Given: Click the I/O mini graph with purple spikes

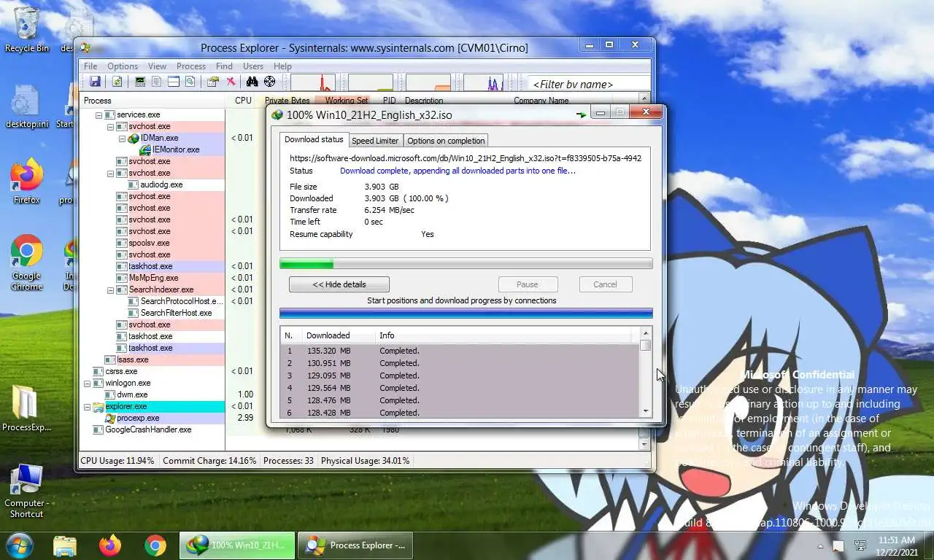Looking at the screenshot, I should 483,82.
